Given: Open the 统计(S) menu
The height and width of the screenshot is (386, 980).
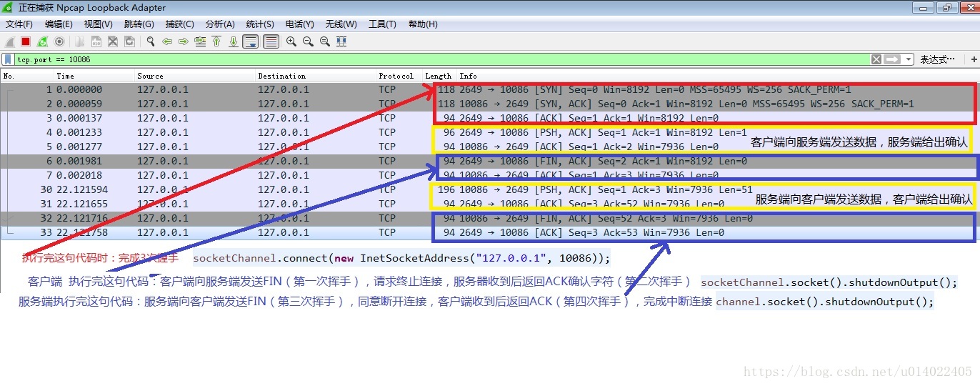Looking at the screenshot, I should (x=259, y=24).
